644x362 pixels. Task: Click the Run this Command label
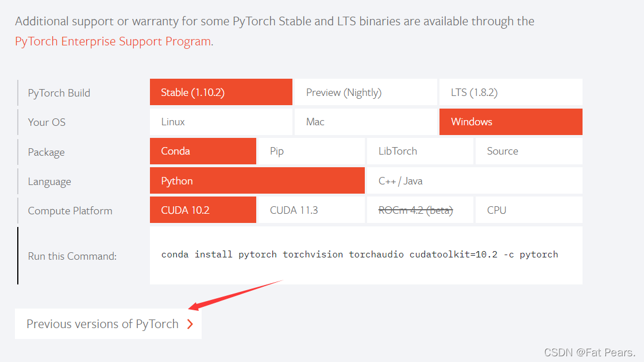pos(72,256)
